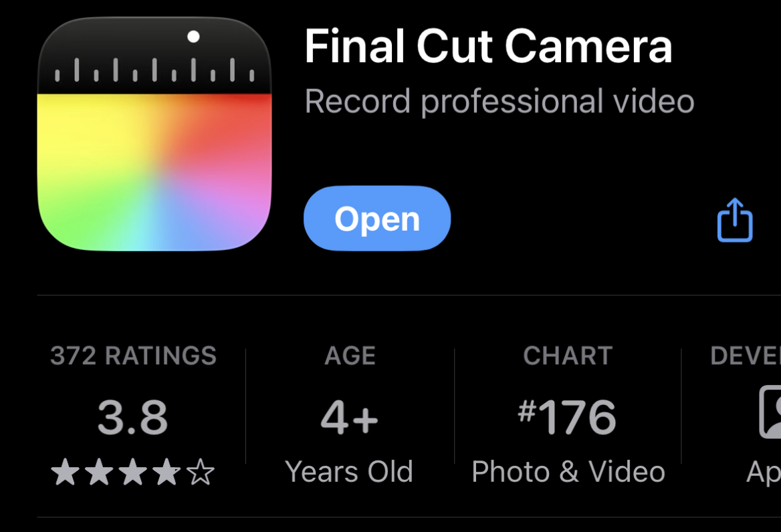The height and width of the screenshot is (532, 781).
Task: Tap the first filled rating star
Action: point(66,472)
